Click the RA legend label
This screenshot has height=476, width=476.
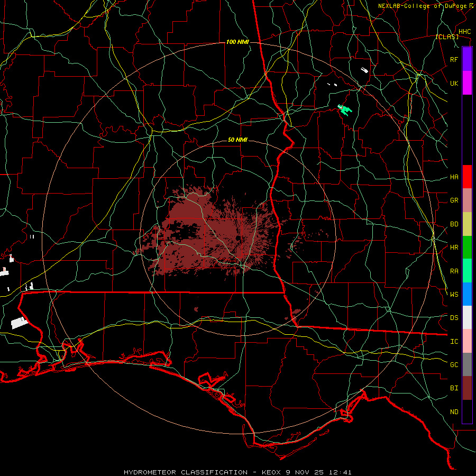pyautogui.click(x=454, y=271)
